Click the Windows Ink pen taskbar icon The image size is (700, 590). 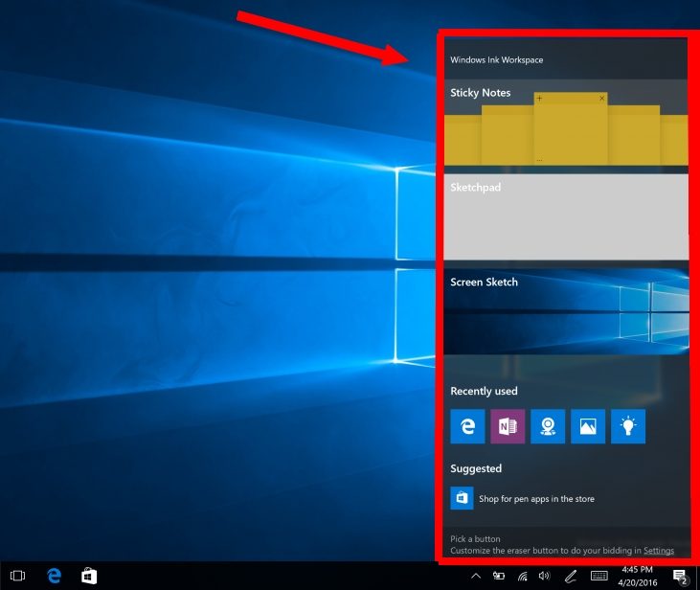571,576
